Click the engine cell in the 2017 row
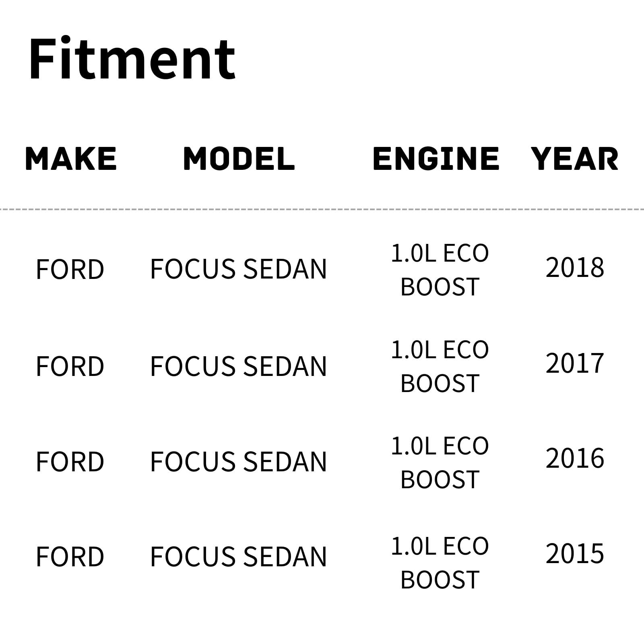Screen dimensions: 644x644 440,366
